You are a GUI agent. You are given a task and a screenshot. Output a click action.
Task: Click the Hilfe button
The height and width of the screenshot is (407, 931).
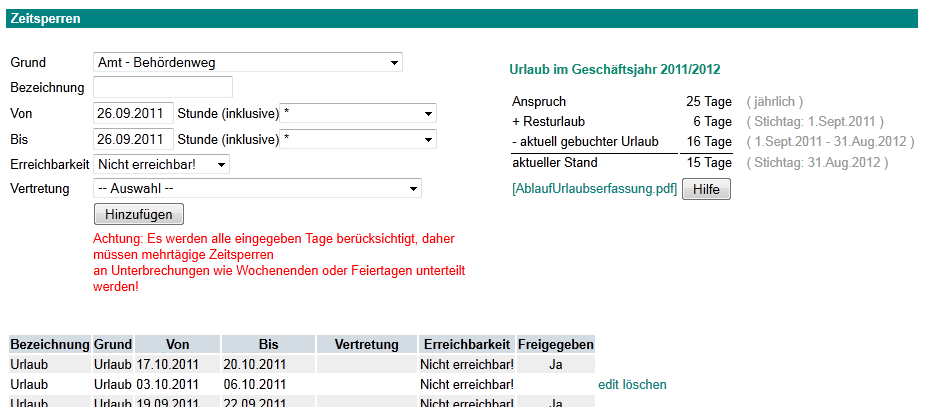tap(707, 190)
